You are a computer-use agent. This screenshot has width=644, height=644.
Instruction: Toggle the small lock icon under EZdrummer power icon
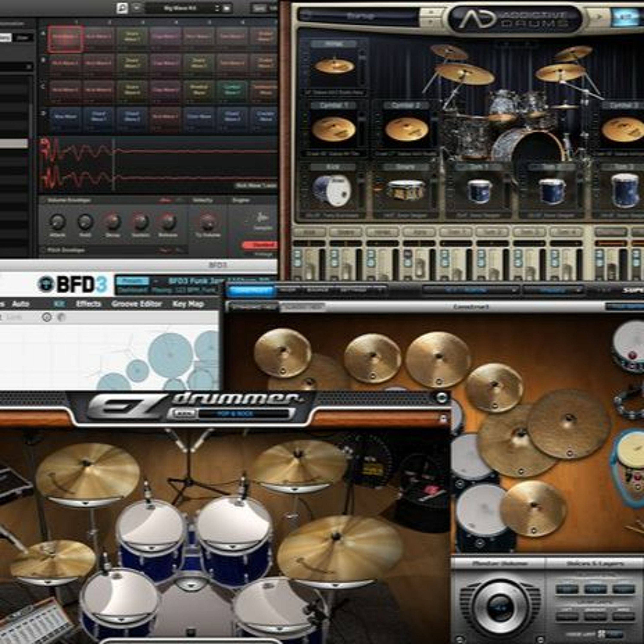(x=443, y=419)
